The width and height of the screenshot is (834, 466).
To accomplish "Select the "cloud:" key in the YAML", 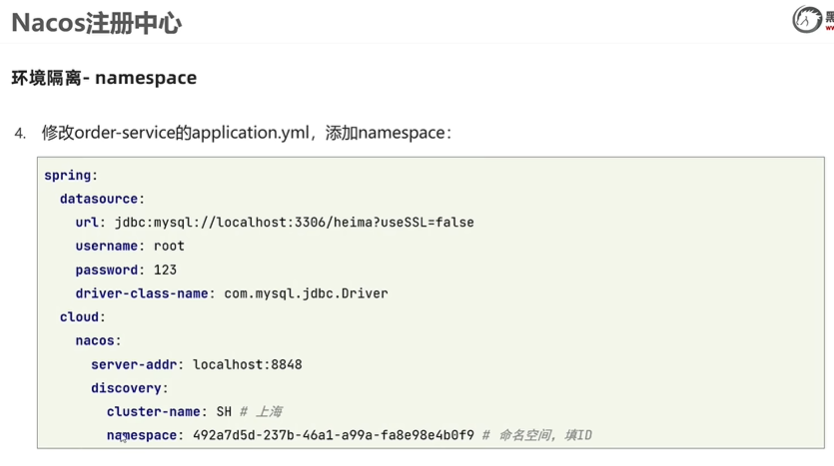I will [x=82, y=317].
